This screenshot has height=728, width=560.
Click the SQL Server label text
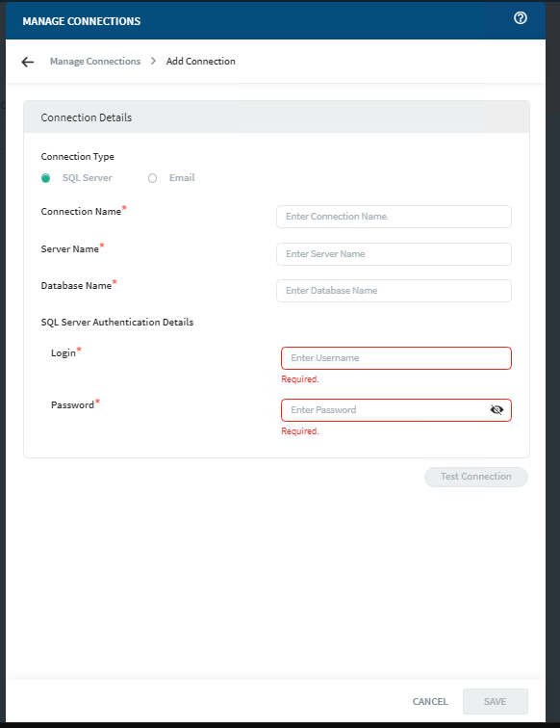pos(88,178)
